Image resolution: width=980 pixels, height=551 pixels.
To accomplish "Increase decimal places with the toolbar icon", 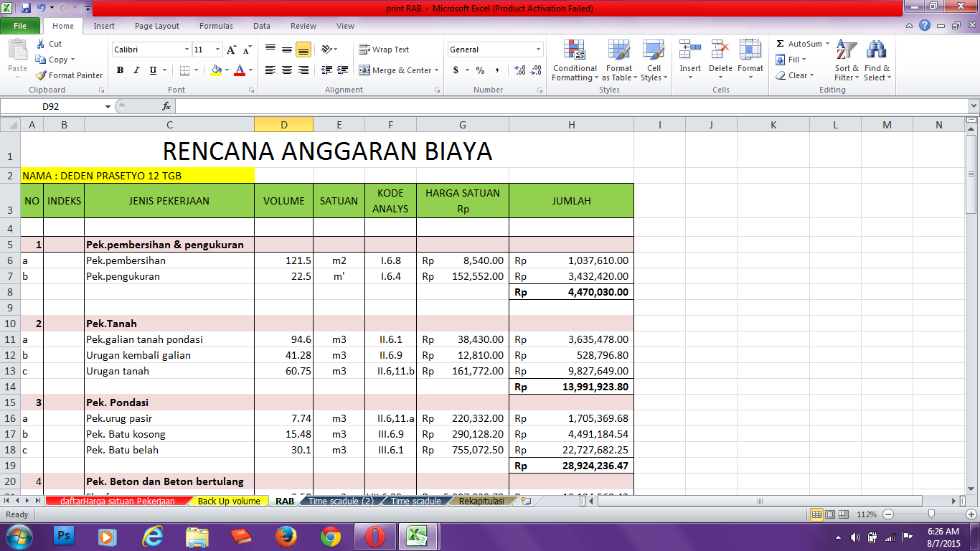I will [x=519, y=71].
